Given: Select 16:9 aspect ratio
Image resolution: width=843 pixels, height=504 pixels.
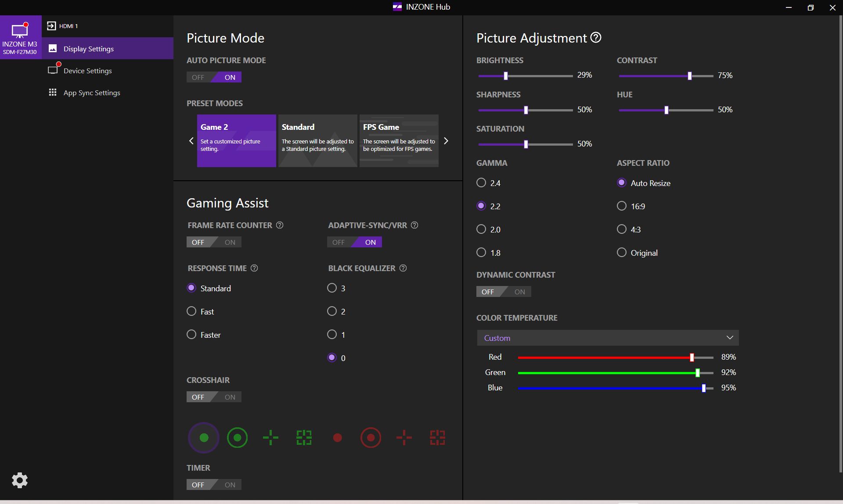Looking at the screenshot, I should click(x=622, y=206).
